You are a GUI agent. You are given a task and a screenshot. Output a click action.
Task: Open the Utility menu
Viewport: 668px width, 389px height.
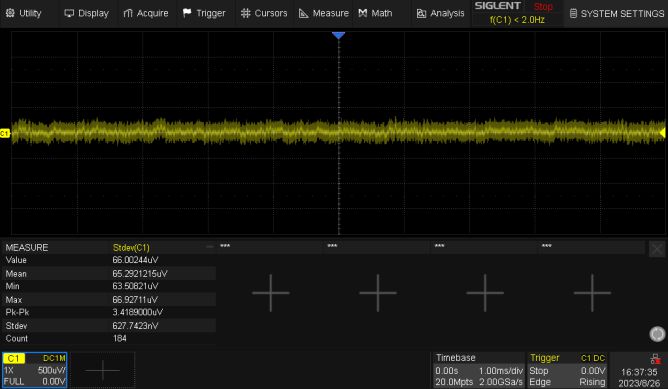23,13
